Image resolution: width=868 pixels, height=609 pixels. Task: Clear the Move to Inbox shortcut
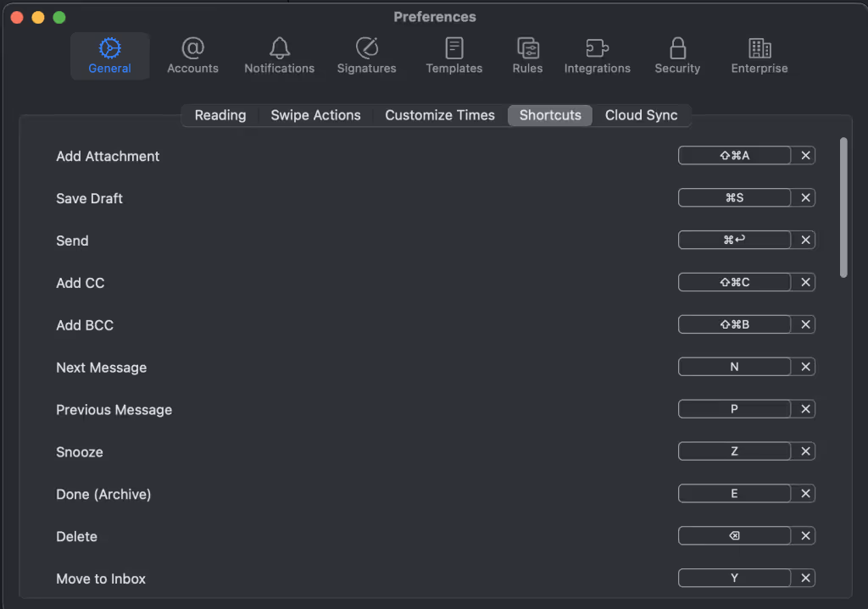click(805, 578)
